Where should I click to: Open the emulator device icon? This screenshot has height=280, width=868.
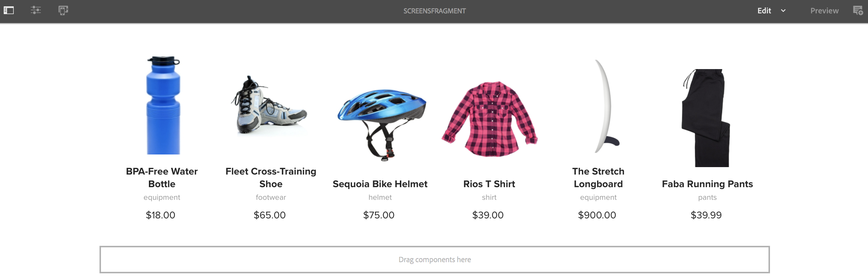click(63, 10)
